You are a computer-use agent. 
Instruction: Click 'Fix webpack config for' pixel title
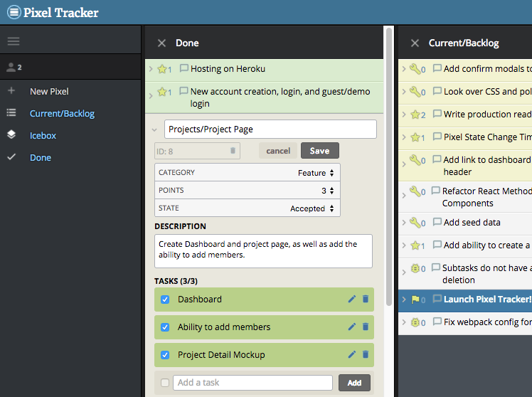point(488,322)
